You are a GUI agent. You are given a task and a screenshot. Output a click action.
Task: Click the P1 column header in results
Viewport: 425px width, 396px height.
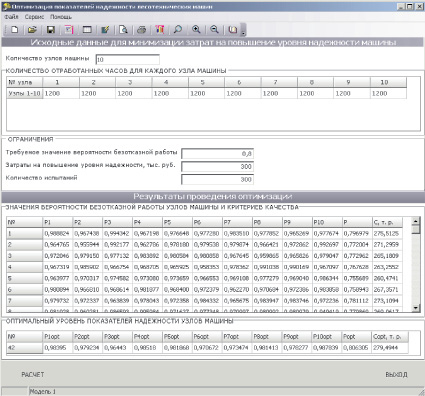pos(58,222)
